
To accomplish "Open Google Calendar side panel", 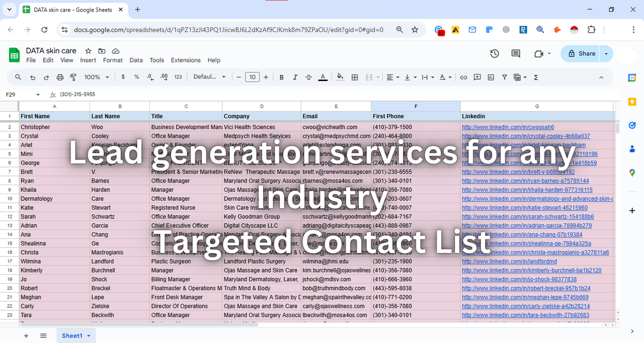I will click(632, 77).
